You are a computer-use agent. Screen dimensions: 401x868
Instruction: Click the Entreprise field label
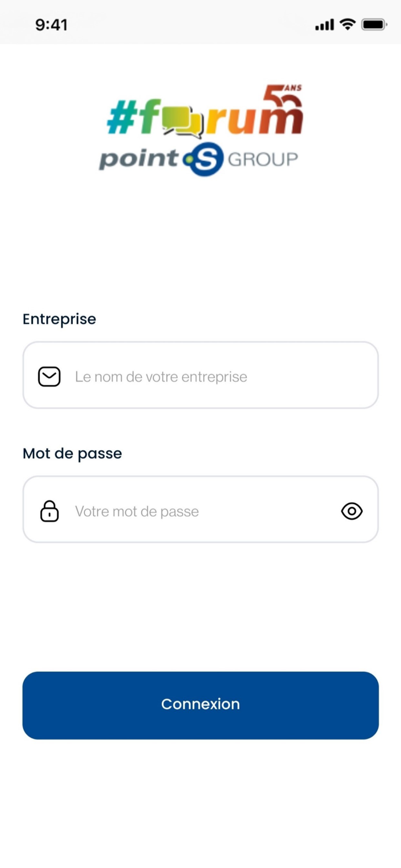(x=59, y=319)
